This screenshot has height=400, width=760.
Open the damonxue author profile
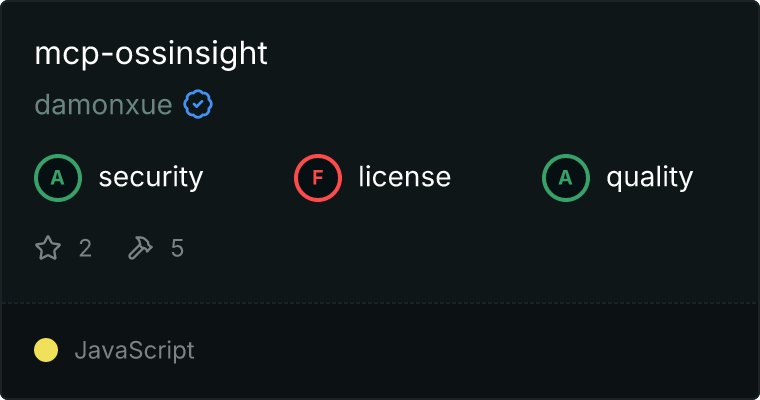pyautogui.click(x=103, y=105)
